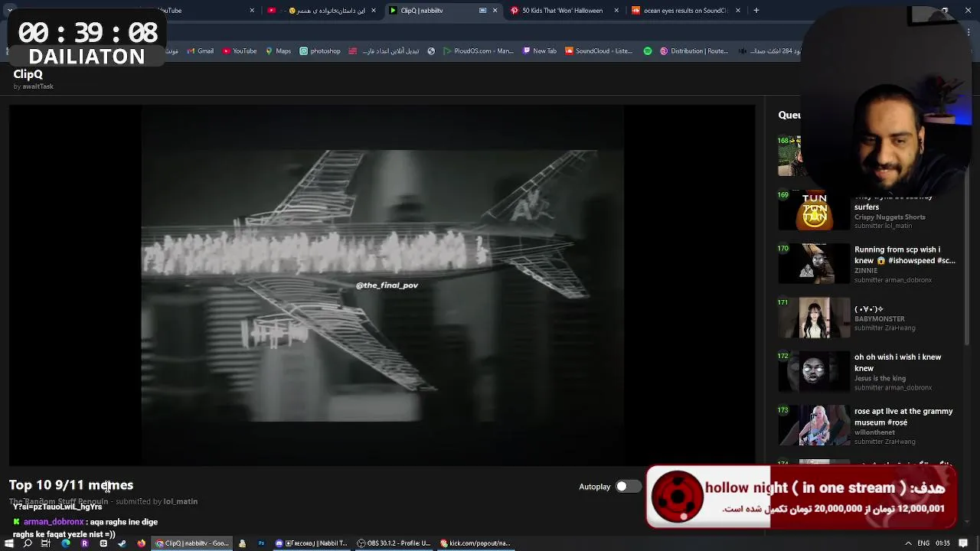Image resolution: width=980 pixels, height=551 pixels.
Task: Click the 'Top 10 9/11 memes' clip title
Action: 71,485
